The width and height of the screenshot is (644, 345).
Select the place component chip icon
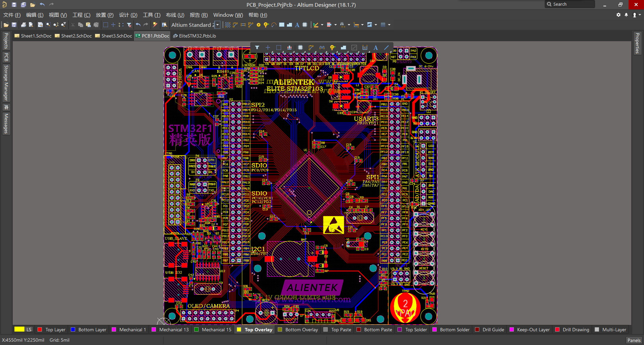pos(300,48)
